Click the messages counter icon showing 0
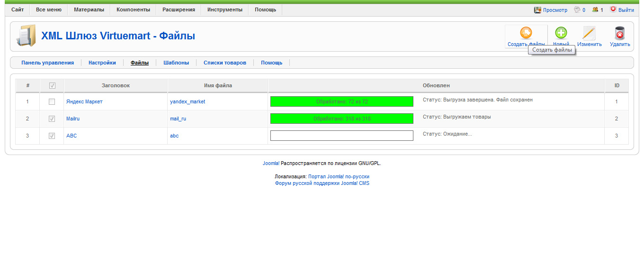This screenshot has height=266, width=644. (577, 9)
